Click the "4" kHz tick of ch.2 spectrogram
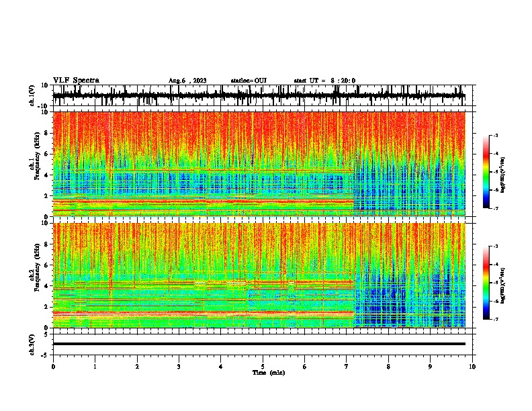The height and width of the screenshot is (411, 532). (x=47, y=286)
